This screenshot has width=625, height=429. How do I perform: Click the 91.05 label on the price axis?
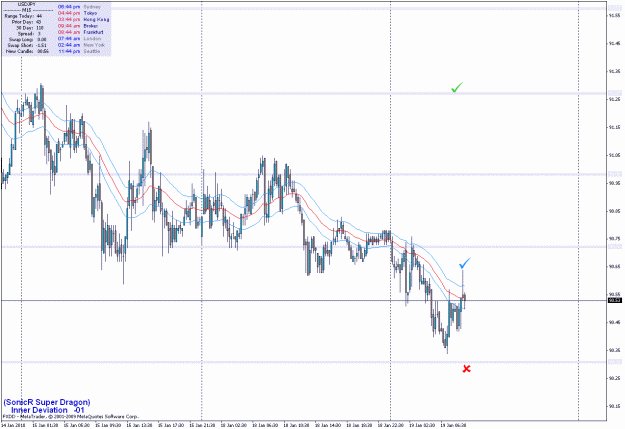614,155
